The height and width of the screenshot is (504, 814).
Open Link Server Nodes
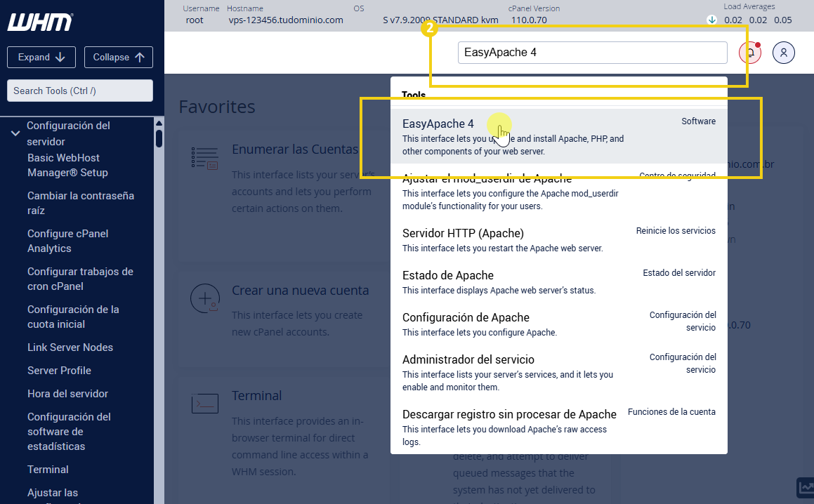(70, 347)
